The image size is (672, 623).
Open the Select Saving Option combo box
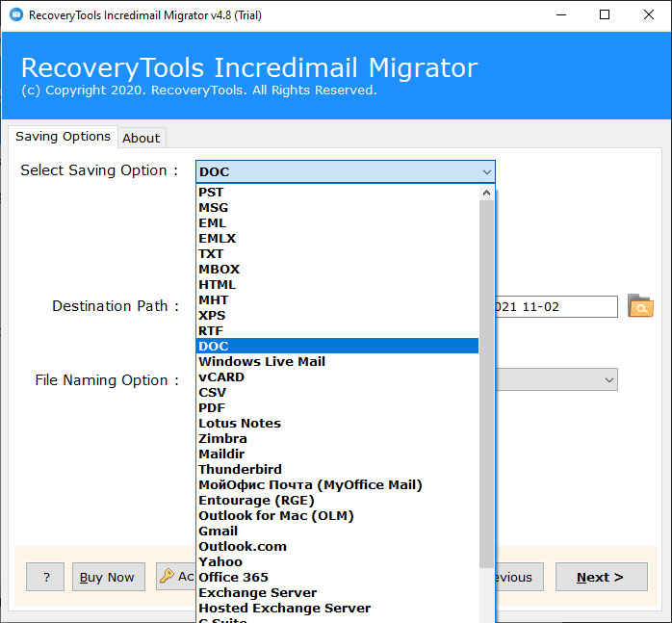coord(346,171)
